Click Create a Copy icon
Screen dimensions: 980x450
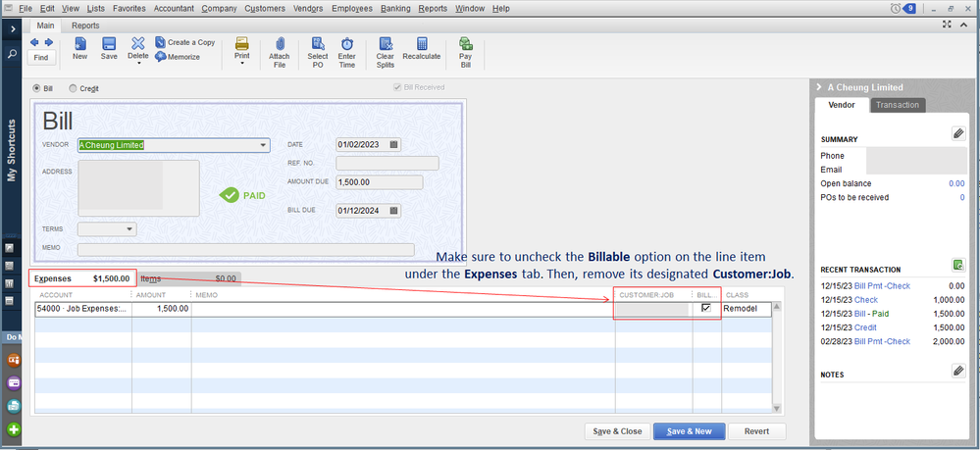pyautogui.click(x=161, y=42)
